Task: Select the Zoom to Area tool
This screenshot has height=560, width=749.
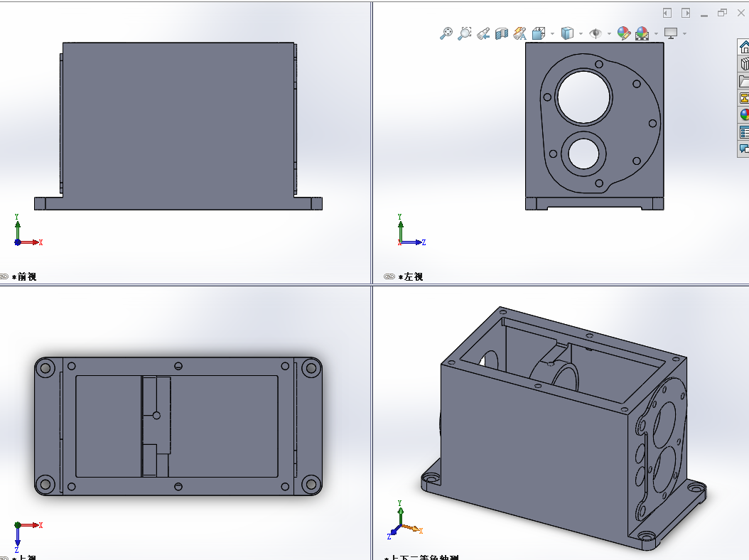Action: (464, 33)
